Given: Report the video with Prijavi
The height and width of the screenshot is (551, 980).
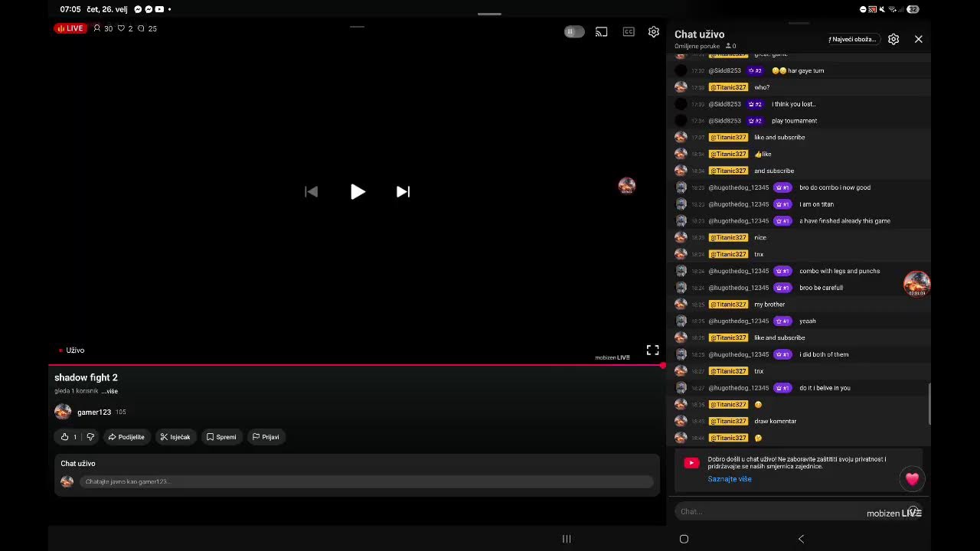Looking at the screenshot, I should 266,437.
